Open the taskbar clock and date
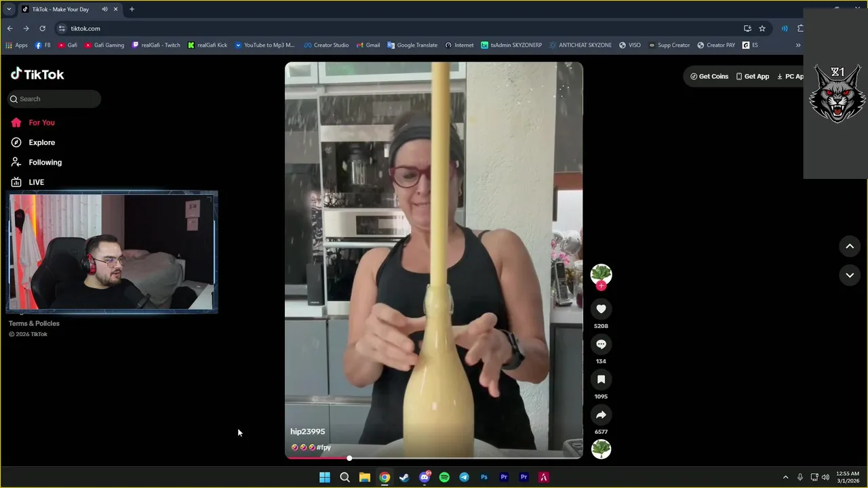Screen dimensions: 868x488 (x=848, y=477)
